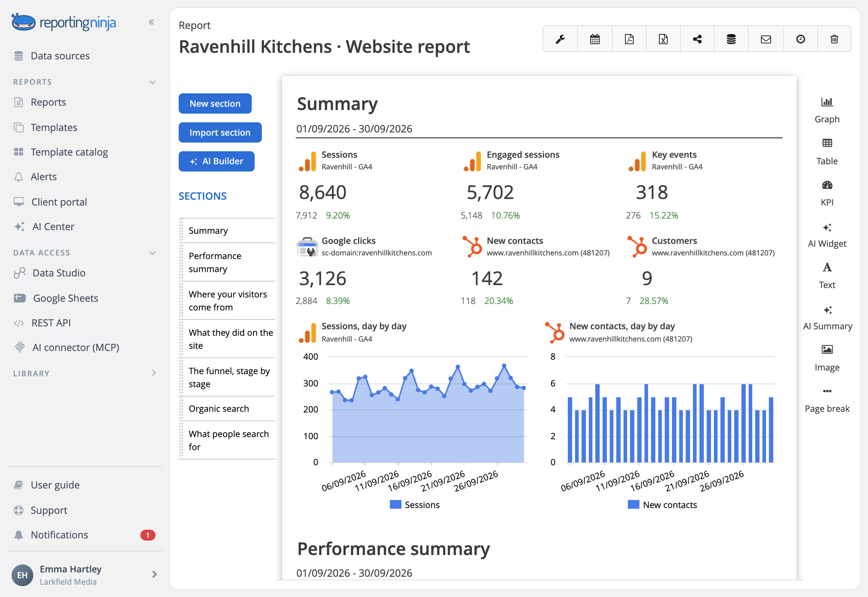Open report settings wrench icon

point(560,39)
